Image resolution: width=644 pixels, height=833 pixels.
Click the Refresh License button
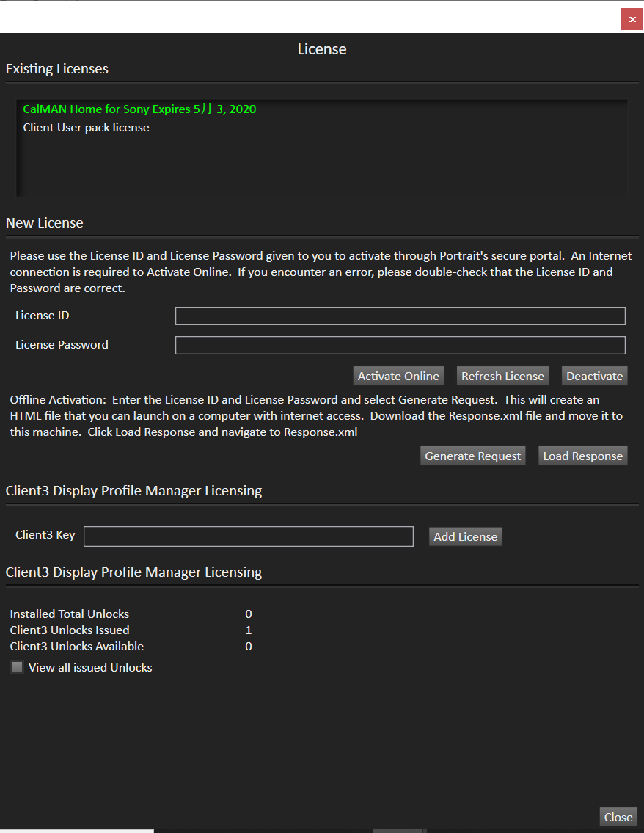502,376
